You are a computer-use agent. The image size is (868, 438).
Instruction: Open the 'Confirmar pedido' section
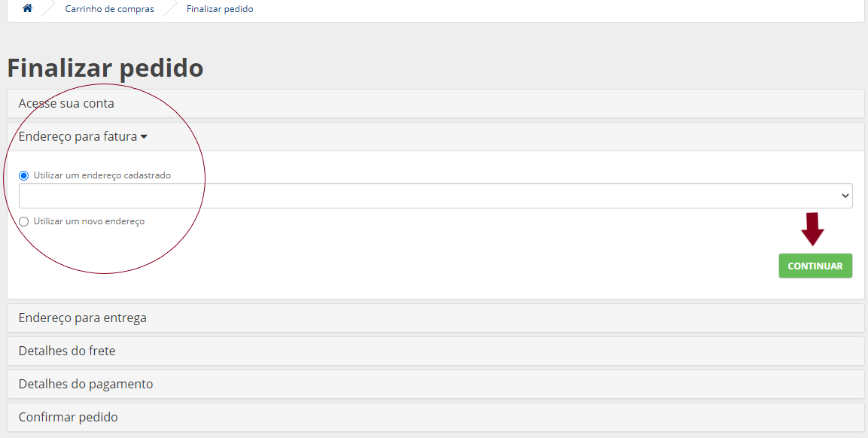click(69, 417)
